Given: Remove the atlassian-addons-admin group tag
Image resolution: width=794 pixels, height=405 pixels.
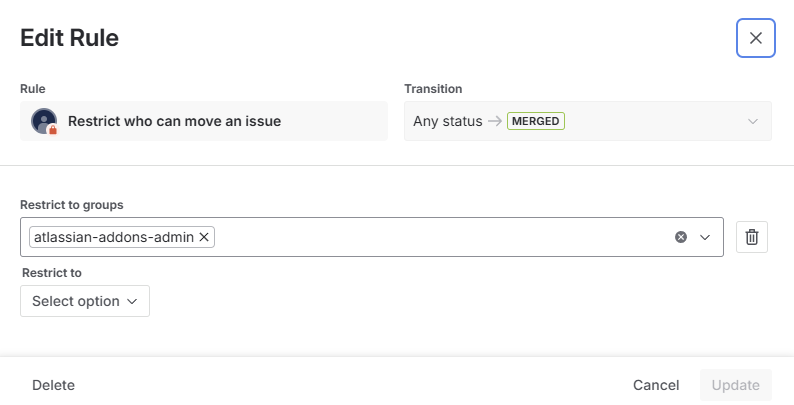Looking at the screenshot, I should click(204, 237).
